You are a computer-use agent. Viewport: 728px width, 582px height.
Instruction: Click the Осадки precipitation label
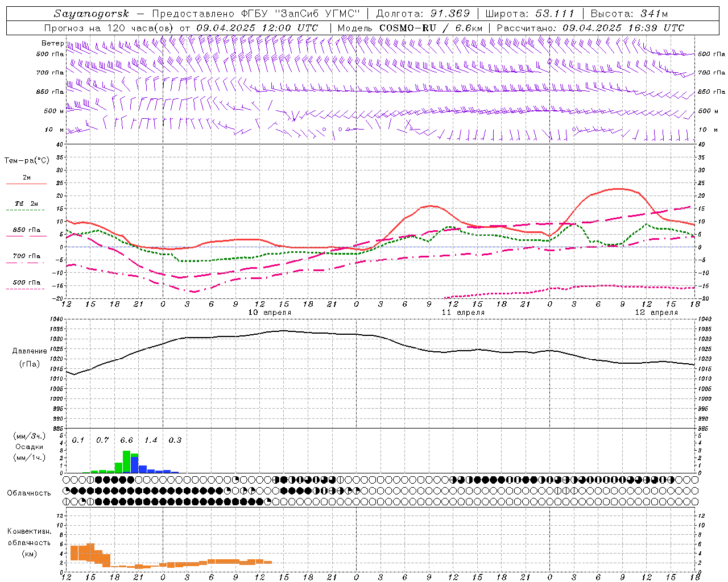(x=30, y=447)
